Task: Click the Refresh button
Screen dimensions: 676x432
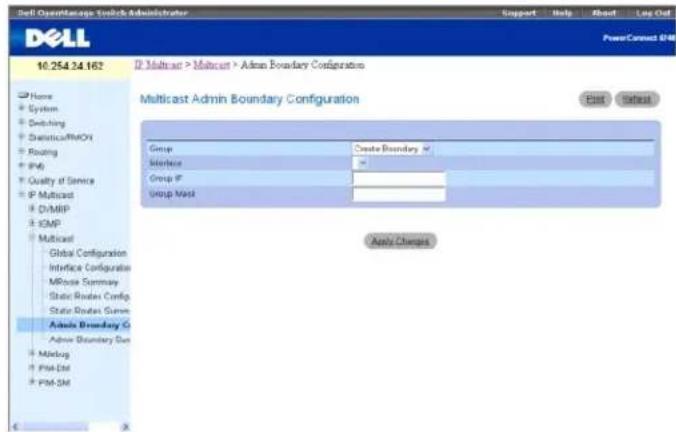Action: point(637,99)
